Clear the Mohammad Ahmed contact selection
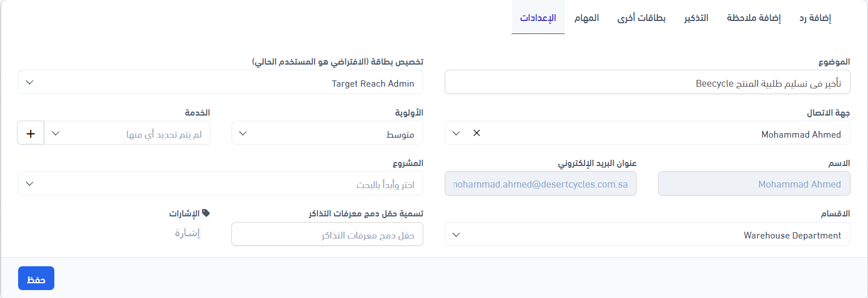Image resolution: width=868 pixels, height=298 pixels. coord(476,133)
